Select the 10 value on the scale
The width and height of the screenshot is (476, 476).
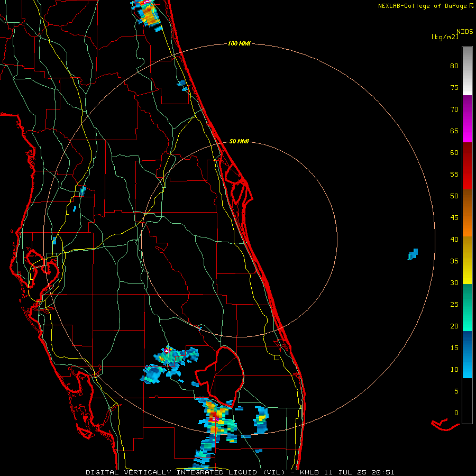(x=454, y=370)
